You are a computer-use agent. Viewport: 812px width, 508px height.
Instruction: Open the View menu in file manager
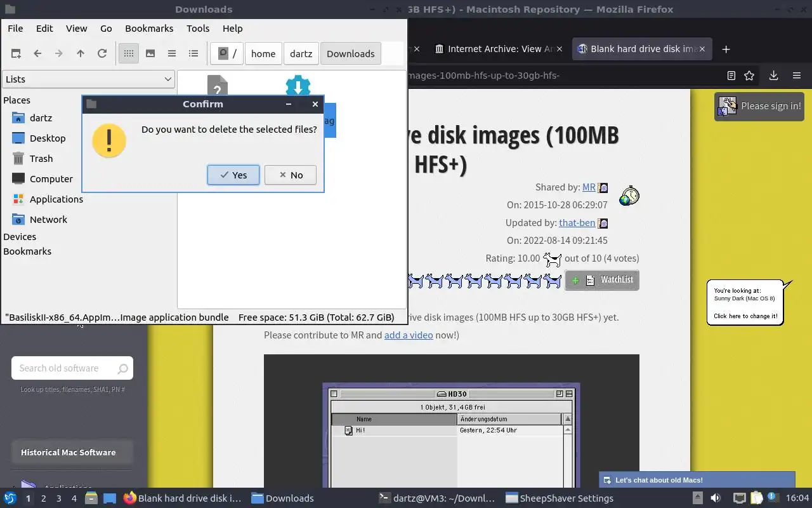click(x=76, y=29)
